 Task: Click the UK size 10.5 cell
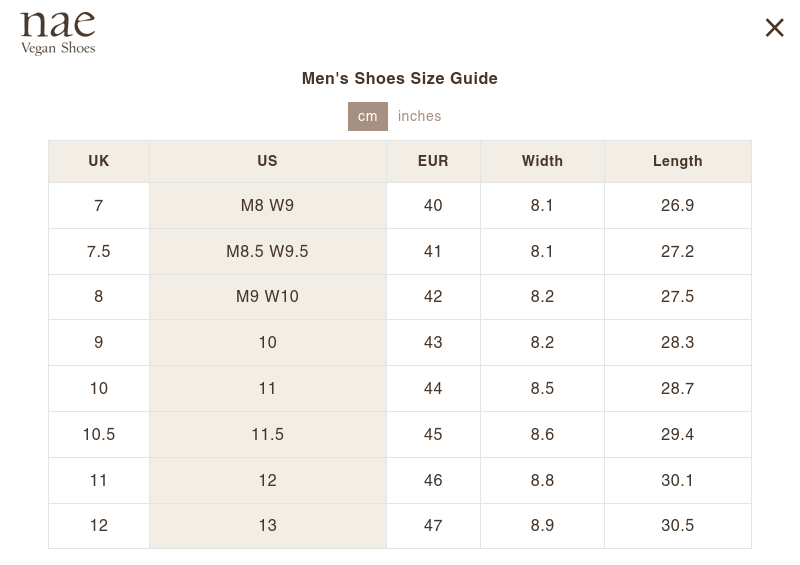(99, 435)
